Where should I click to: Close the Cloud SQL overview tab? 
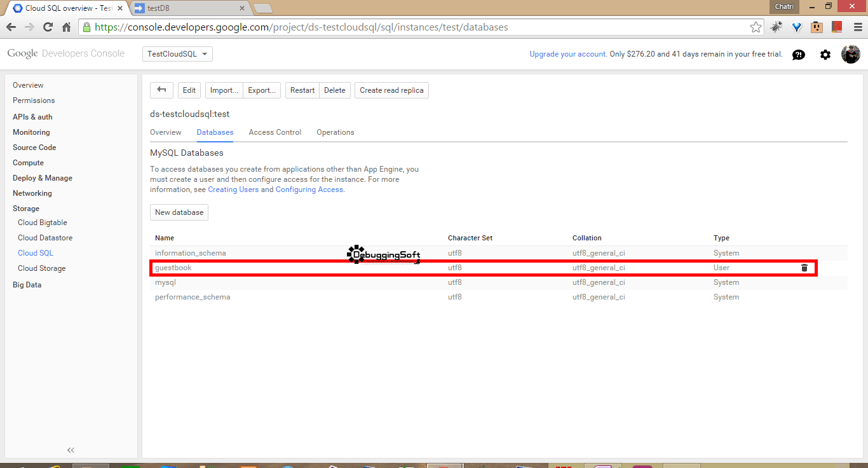(x=120, y=8)
